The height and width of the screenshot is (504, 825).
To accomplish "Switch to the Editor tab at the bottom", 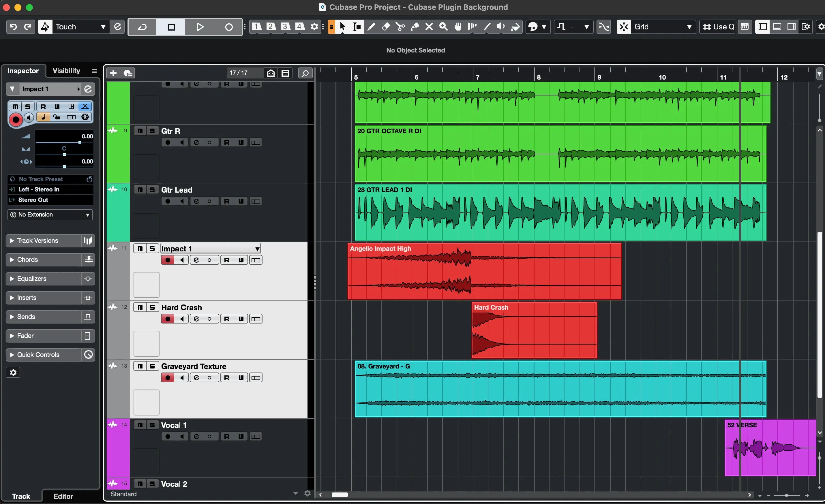I will point(63,496).
